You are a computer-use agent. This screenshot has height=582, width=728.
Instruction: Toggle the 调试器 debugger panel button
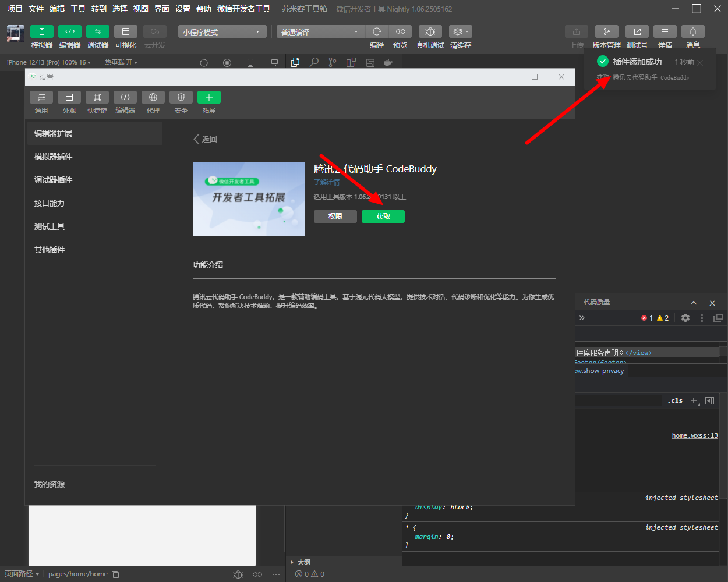coord(98,31)
